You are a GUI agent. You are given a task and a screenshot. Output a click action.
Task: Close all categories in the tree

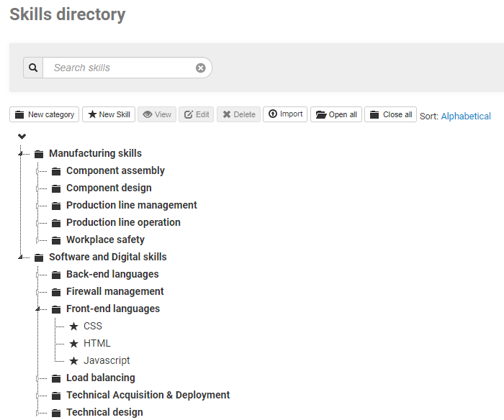pos(390,114)
